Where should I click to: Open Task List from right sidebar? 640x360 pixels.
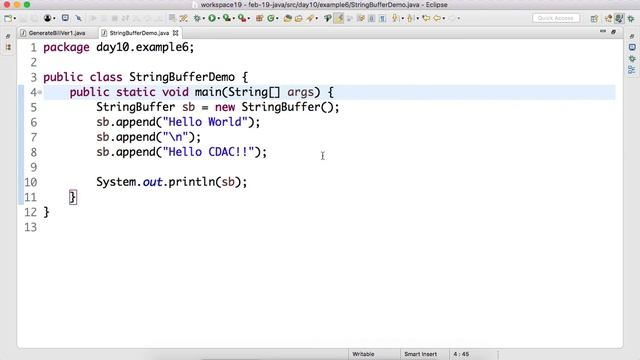coord(632,47)
